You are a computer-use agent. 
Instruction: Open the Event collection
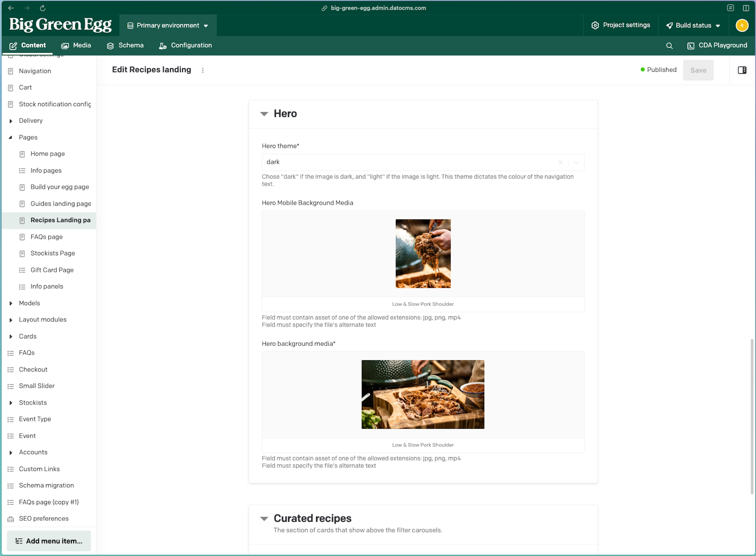(x=48, y=436)
